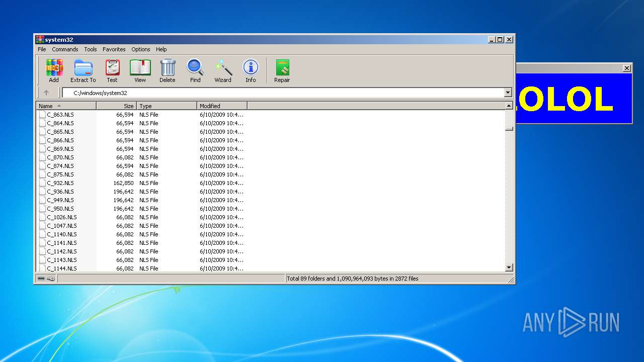644x362 pixels.
Task: Click the yellow LOLOL banner text
Action: 566,99
